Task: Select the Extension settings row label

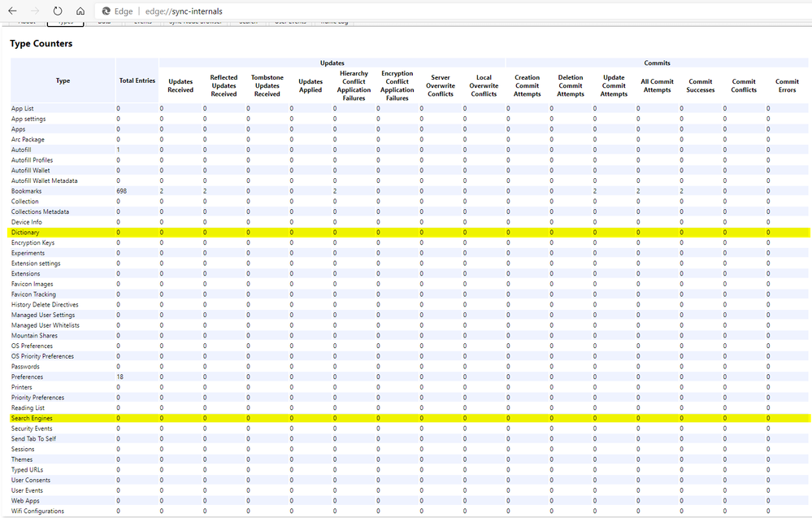Action: (x=36, y=263)
